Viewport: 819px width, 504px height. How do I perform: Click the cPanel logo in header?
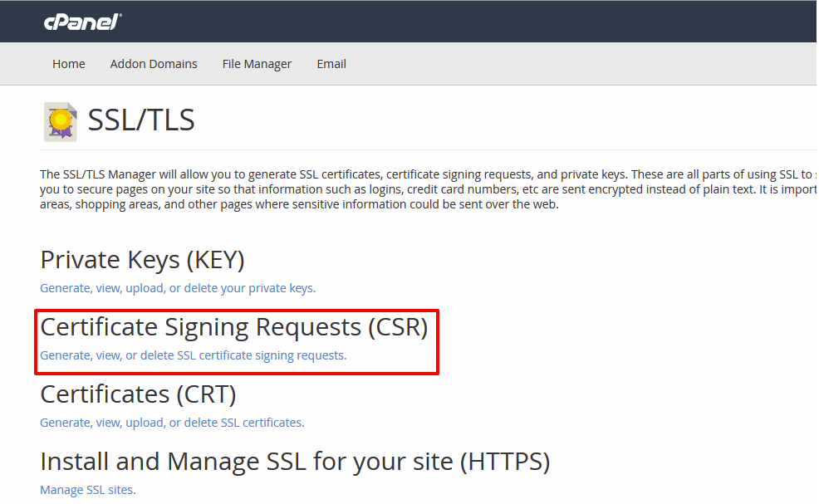[82, 22]
